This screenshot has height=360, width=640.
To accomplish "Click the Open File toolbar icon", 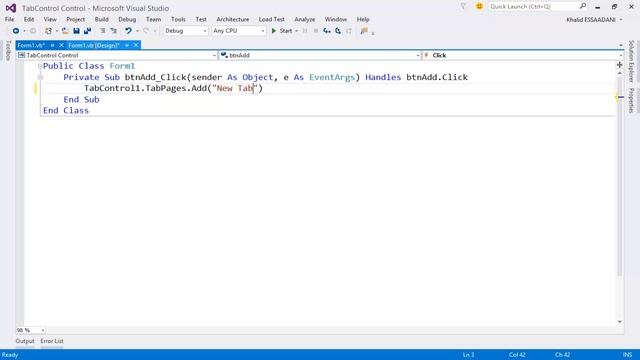I will pos(65,31).
